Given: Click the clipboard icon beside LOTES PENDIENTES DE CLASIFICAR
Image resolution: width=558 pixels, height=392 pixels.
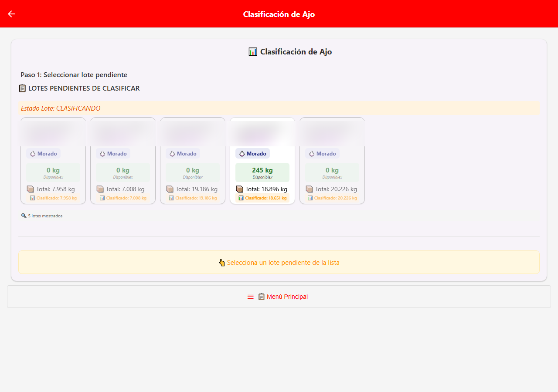Looking at the screenshot, I should pos(23,88).
